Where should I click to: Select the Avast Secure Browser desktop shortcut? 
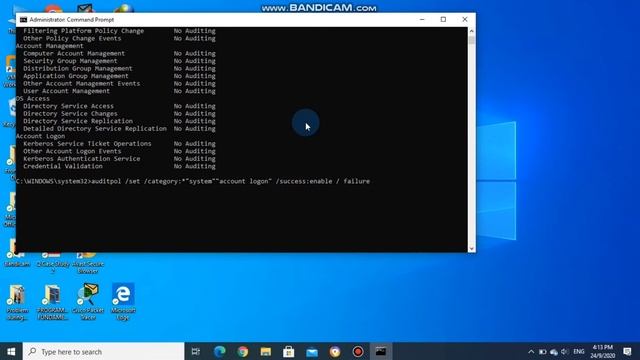tap(88, 263)
